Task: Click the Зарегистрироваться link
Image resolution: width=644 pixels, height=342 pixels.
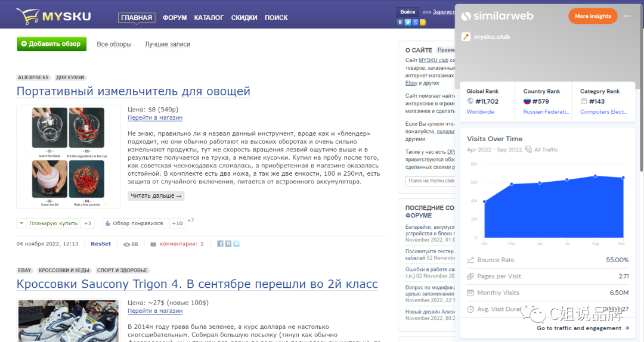Action: [x=444, y=12]
